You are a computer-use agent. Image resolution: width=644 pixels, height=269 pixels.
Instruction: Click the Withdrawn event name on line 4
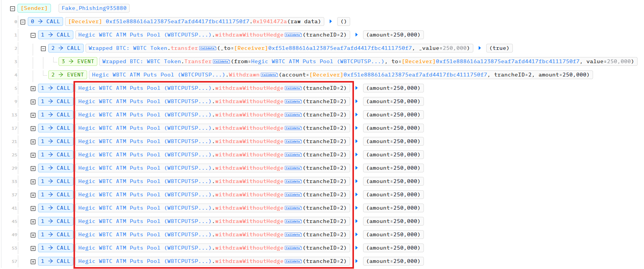(x=244, y=75)
